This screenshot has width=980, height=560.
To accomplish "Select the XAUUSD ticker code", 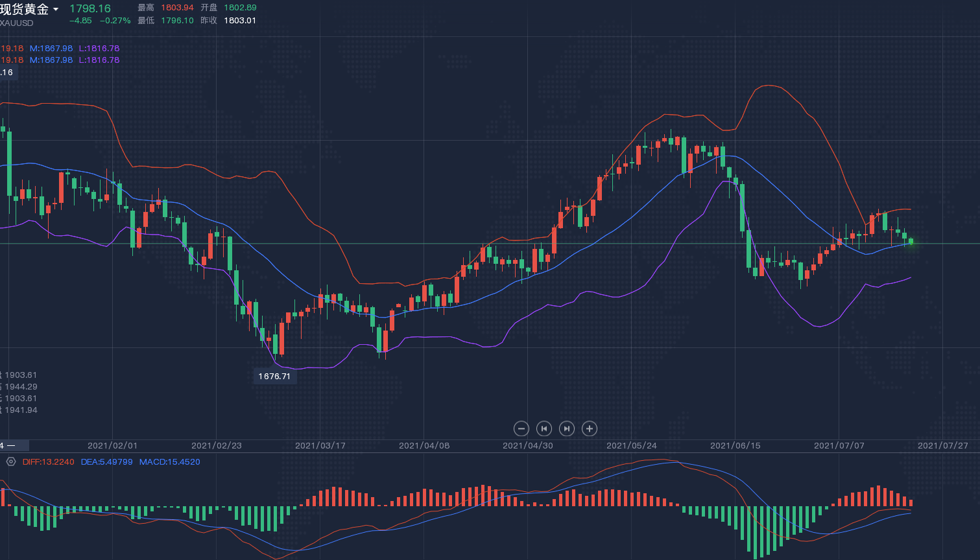I will click(x=17, y=23).
